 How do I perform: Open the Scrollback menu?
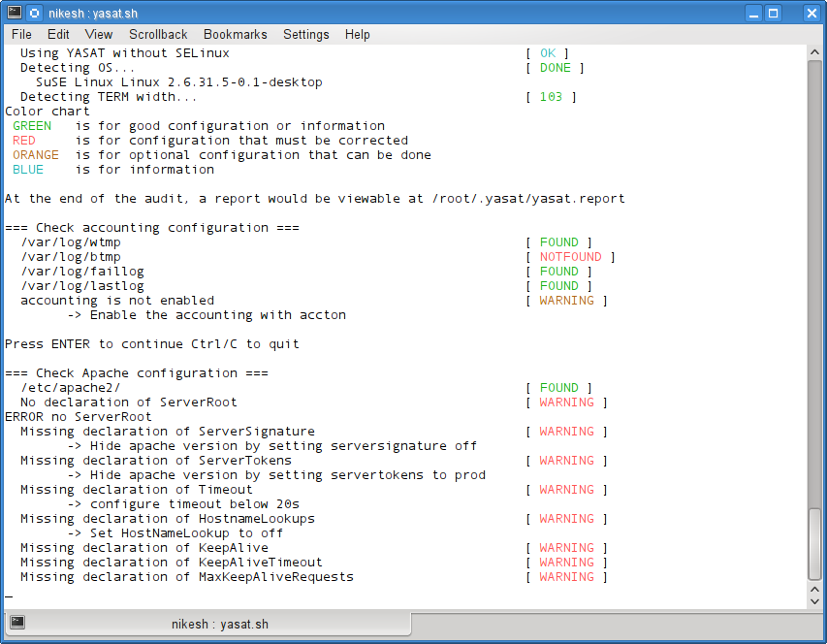click(x=158, y=34)
